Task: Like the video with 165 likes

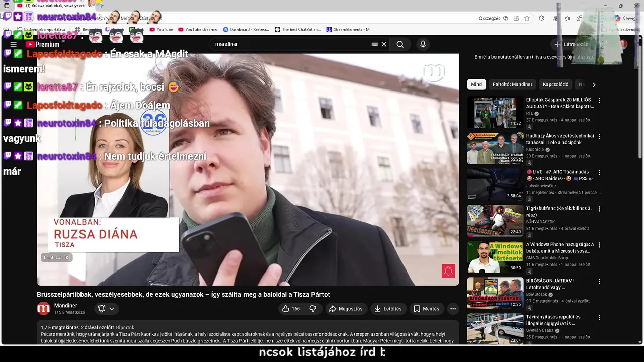Action: pos(291,309)
